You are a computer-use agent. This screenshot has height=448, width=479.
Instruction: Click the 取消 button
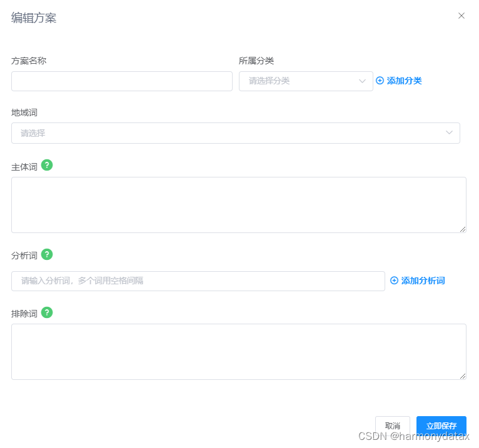[x=393, y=426]
